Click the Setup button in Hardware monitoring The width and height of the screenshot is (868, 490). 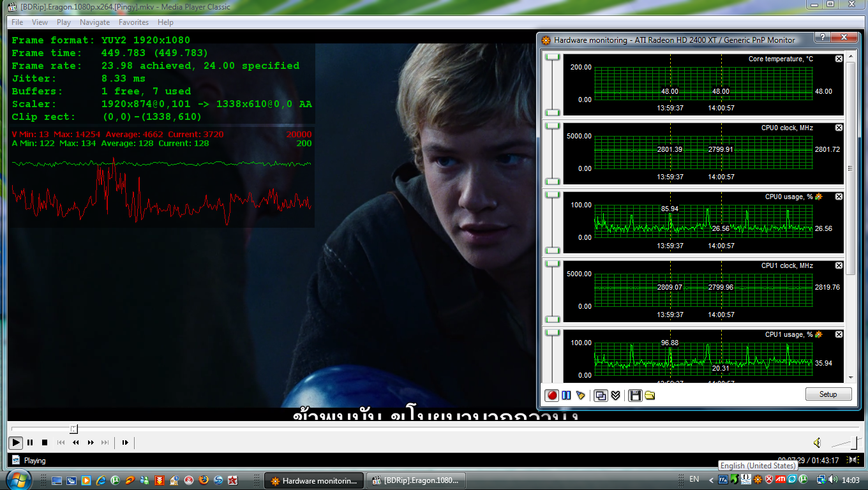828,394
